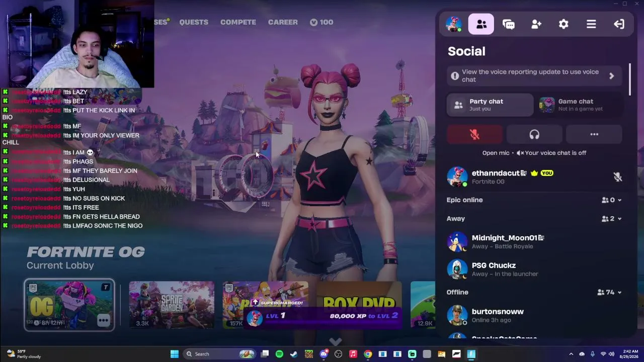Screen dimensions: 644x362
Task: Click ethanndacut's avatar in the party list
Action: pos(457,177)
